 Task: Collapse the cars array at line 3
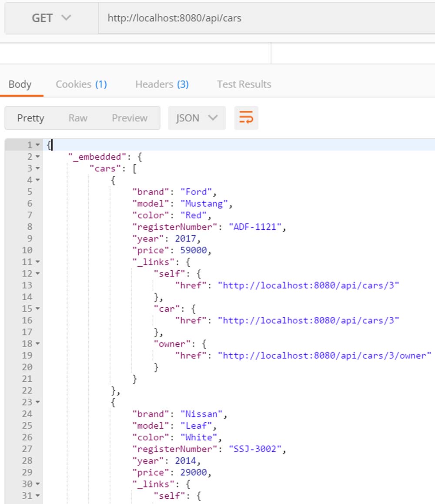click(x=38, y=168)
